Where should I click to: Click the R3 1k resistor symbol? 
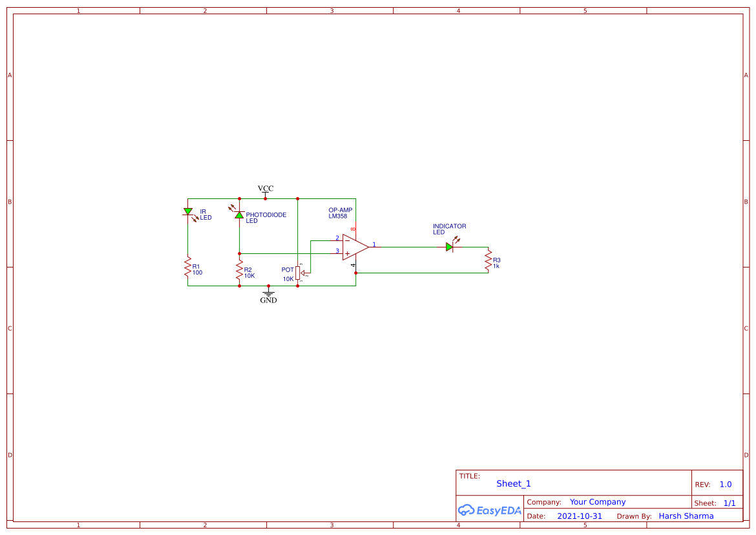coord(488,260)
